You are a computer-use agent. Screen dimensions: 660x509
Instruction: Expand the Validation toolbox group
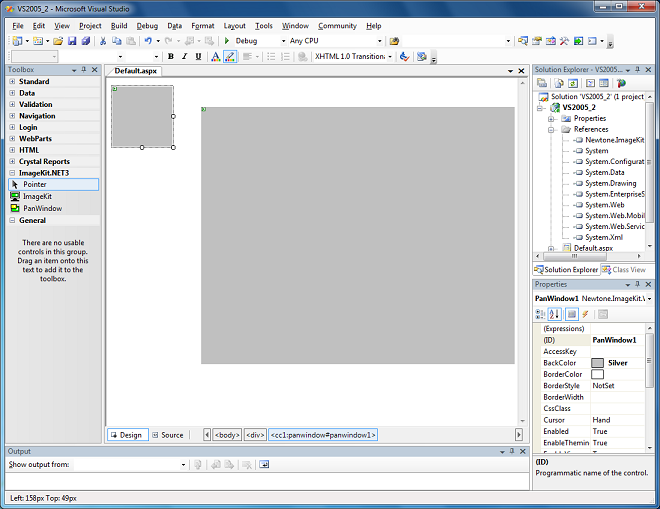(12, 104)
